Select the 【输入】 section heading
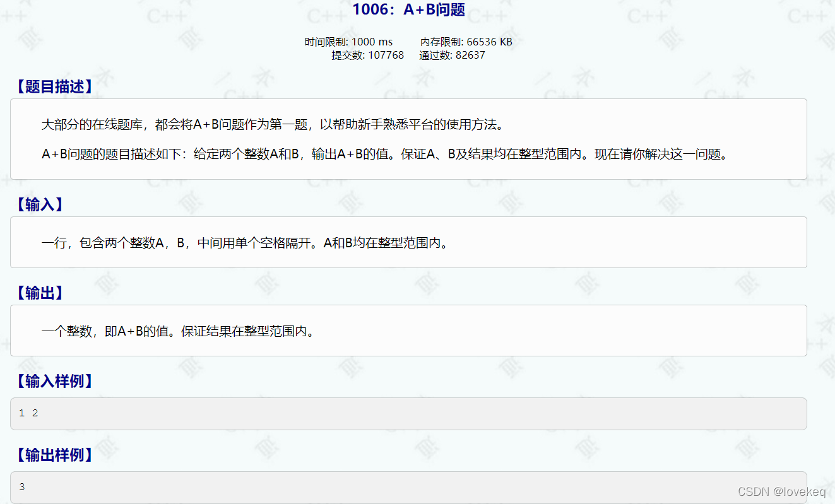The width and height of the screenshot is (835, 504). click(x=38, y=204)
